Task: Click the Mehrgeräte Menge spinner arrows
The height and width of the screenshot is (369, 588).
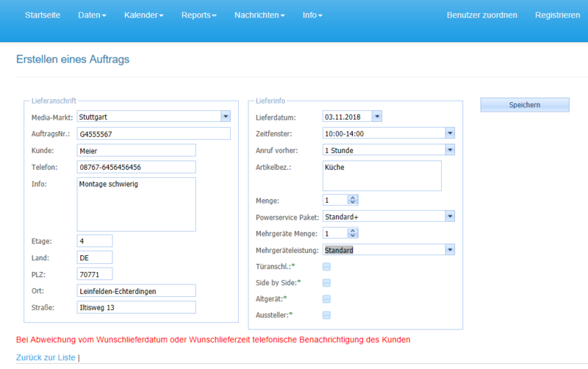Action: point(353,233)
